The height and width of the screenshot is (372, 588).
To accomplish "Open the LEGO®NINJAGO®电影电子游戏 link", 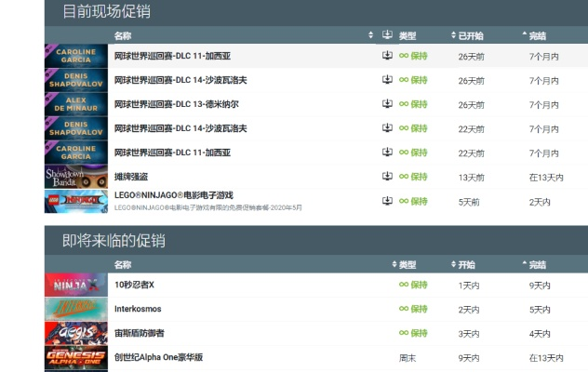I will point(174,195).
